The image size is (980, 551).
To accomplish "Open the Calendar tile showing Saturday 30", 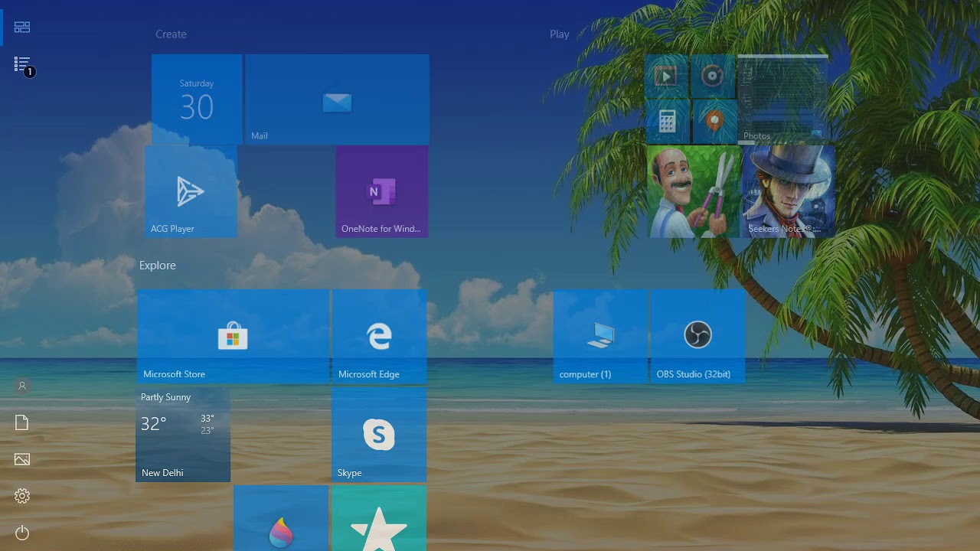I will coord(197,99).
